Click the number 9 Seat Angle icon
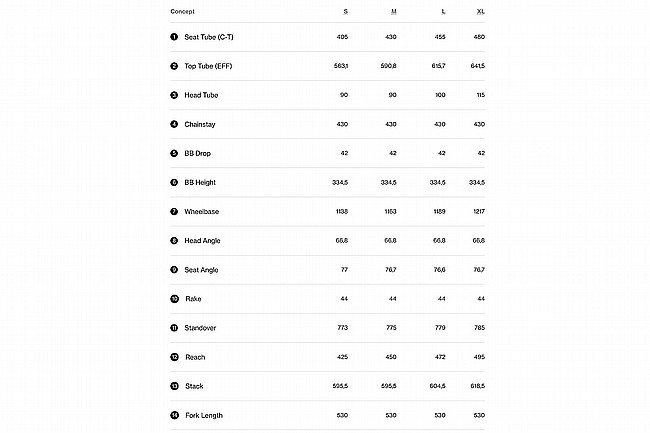This screenshot has height=433, width=650. [174, 270]
